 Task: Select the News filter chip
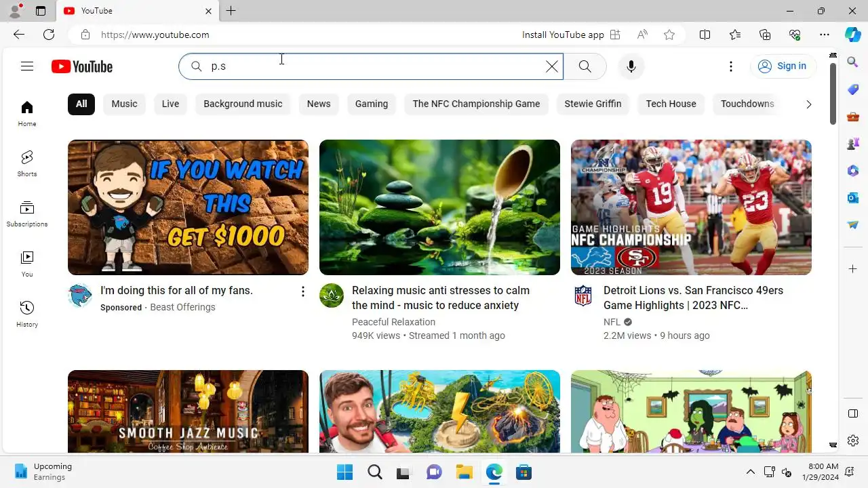pos(319,104)
